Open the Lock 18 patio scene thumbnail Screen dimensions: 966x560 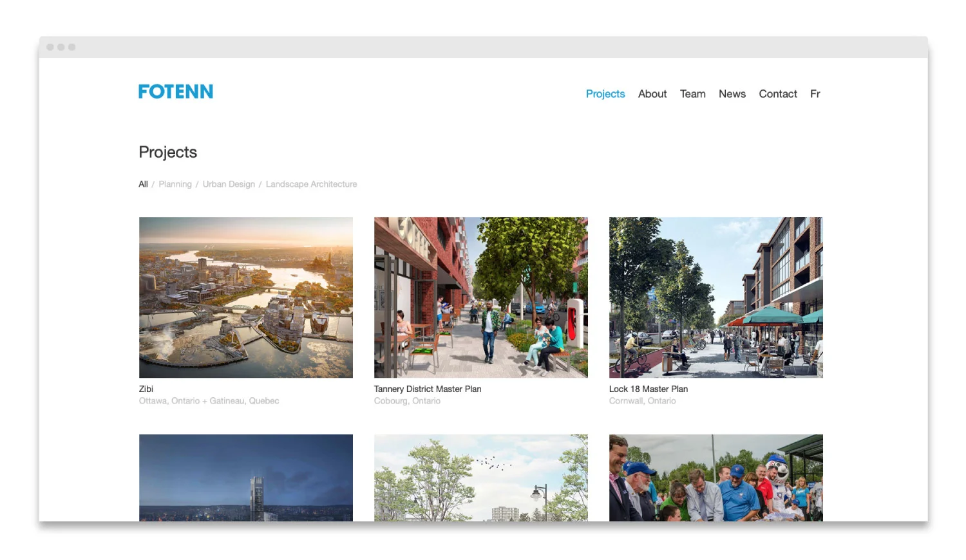click(716, 297)
